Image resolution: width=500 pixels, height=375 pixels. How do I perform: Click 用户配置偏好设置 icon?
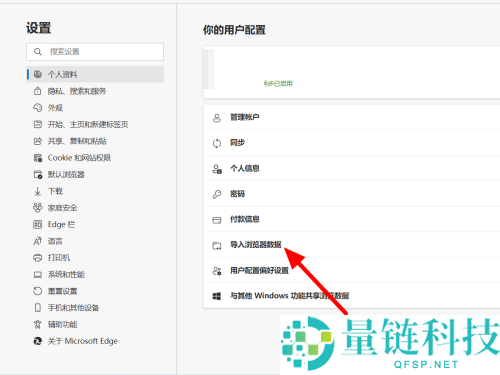(x=217, y=271)
